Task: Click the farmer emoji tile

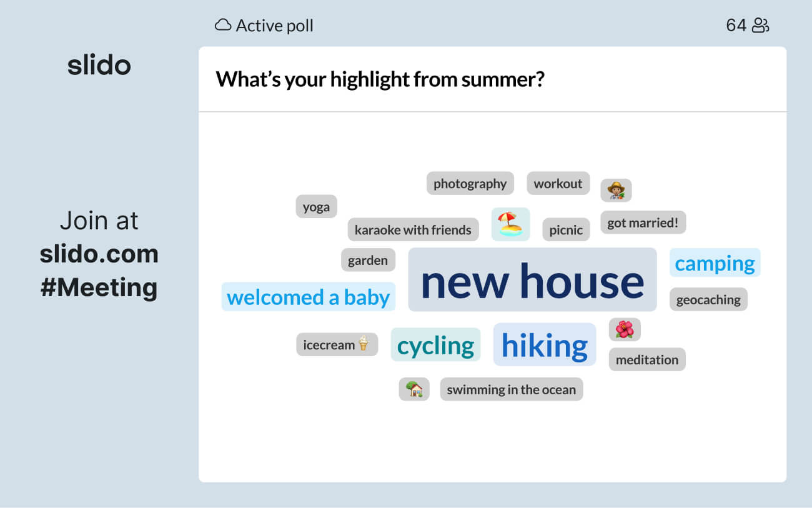Action: click(x=616, y=190)
